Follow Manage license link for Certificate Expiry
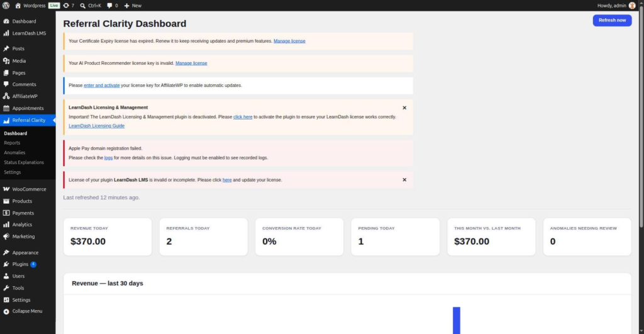The width and height of the screenshot is (644, 334). [289, 41]
